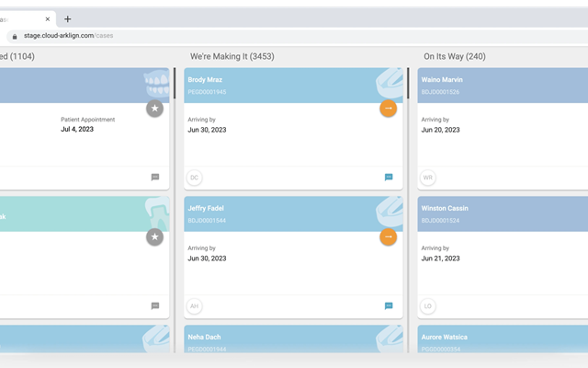Click orange arrow button on Jeffry Fadel card

tap(388, 237)
